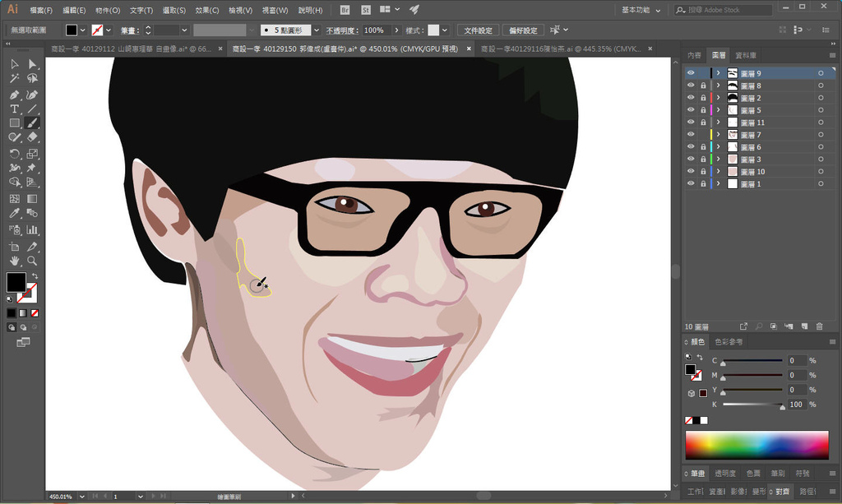
Task: Click the 文件設定 button
Action: point(477,30)
